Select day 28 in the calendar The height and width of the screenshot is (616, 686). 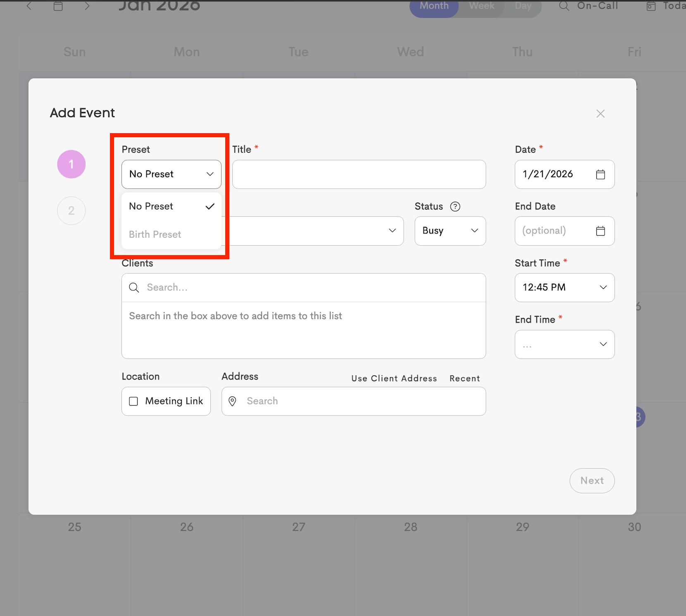(x=410, y=527)
